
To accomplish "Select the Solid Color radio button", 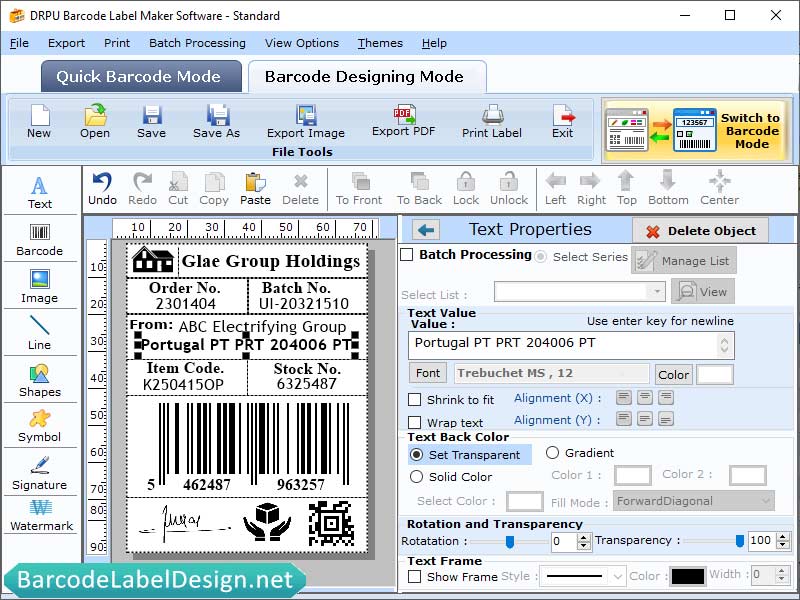I will pos(417,477).
